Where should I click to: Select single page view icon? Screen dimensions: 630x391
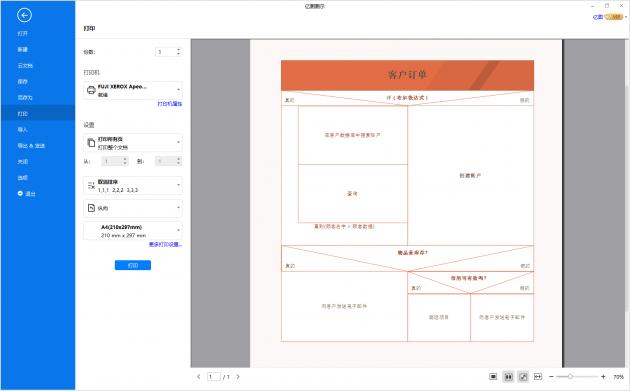[493, 377]
